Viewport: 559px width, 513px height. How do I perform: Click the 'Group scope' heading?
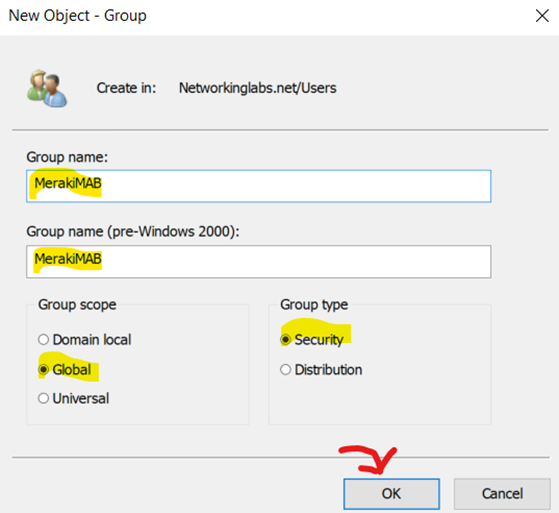pos(77,304)
